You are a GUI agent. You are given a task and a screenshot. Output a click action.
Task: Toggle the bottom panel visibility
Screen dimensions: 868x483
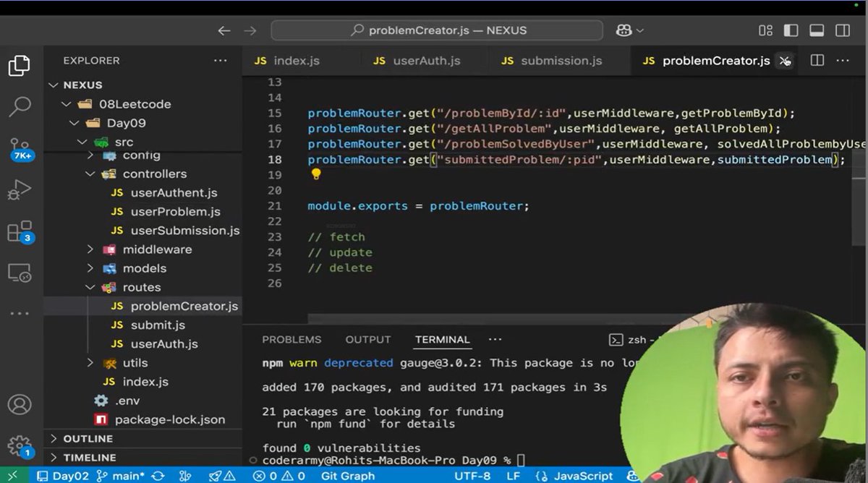click(x=817, y=30)
